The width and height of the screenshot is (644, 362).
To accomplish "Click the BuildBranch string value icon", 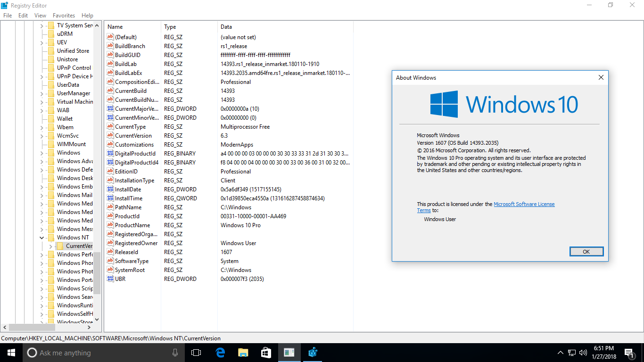I will (110, 46).
